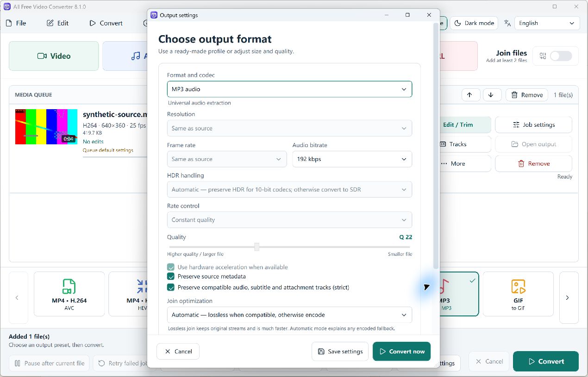
Task: Open Job settings via its sliders icon
Action: (516, 125)
